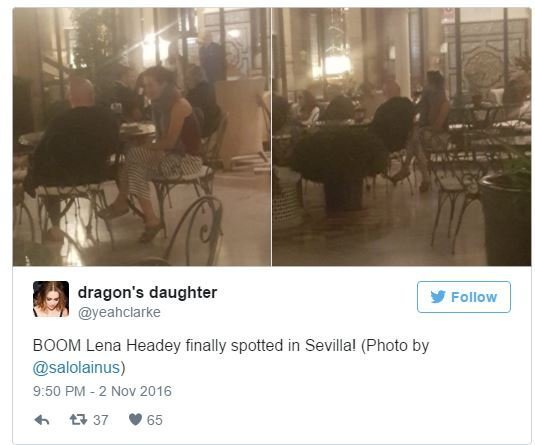Image resolution: width=535 pixels, height=445 pixels.
Task: Click the likes count 65
Action: tap(155, 420)
